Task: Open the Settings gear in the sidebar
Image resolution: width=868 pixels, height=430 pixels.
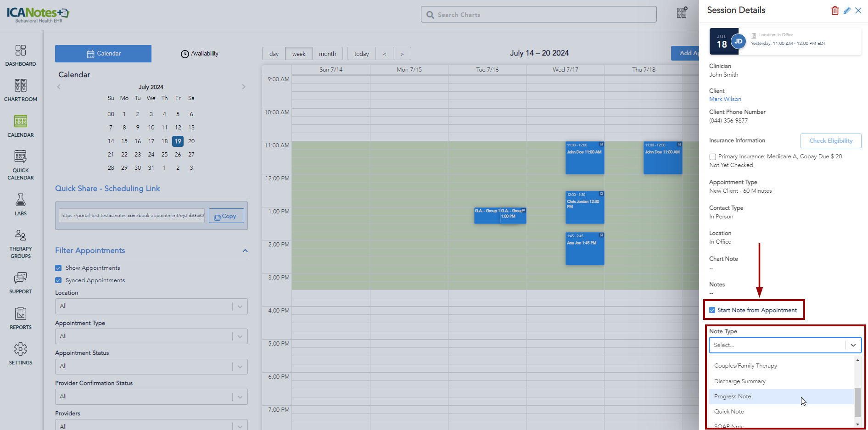Action: pyautogui.click(x=20, y=353)
